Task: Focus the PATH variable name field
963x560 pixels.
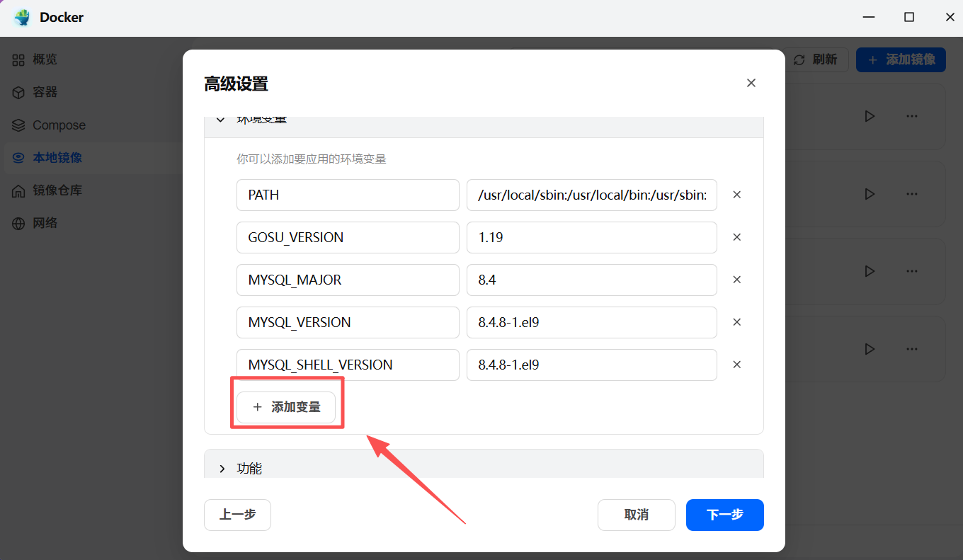Action: click(348, 195)
